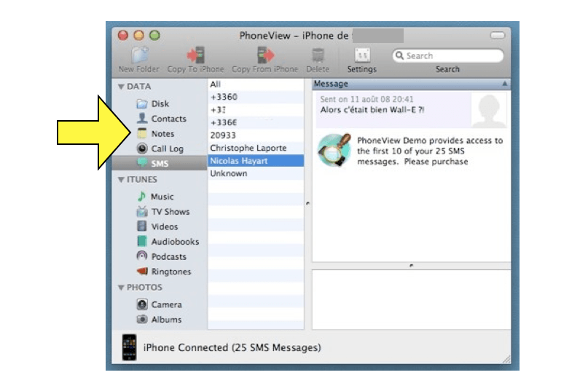
Task: Click the Delete trash icon
Action: [x=318, y=55]
